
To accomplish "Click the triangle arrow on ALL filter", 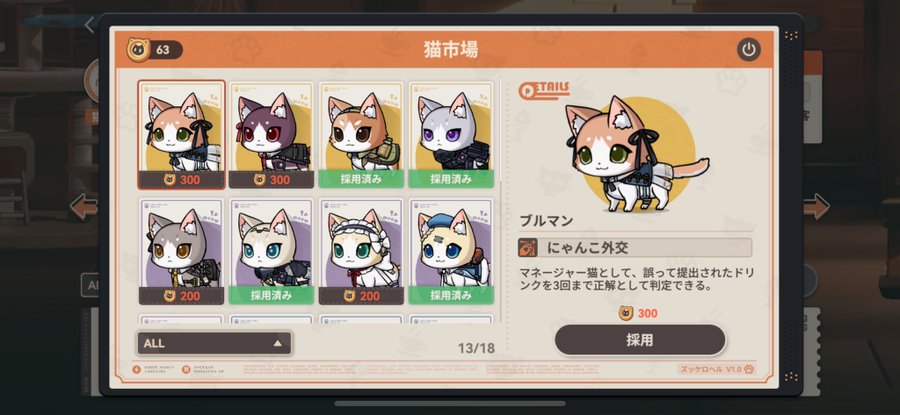I will pyautogui.click(x=278, y=344).
